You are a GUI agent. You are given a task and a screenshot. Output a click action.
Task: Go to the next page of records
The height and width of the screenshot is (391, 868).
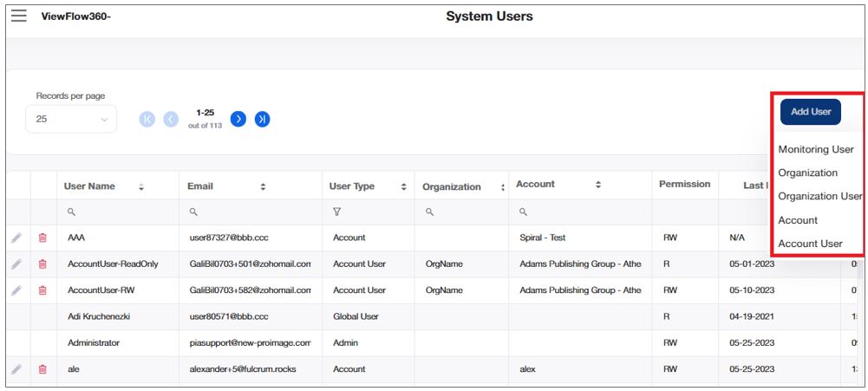pos(238,119)
